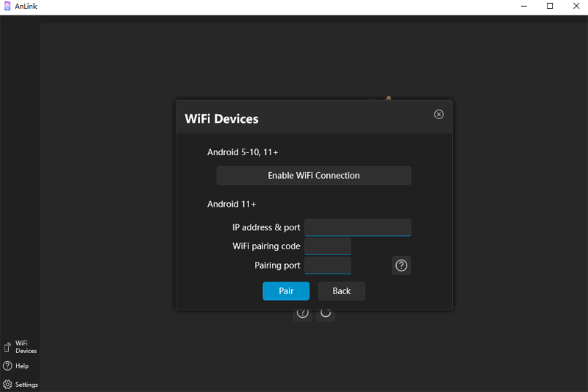Screen dimensions: 588x392
Task: Click the WiFi Devices dialog title
Action: (221, 118)
